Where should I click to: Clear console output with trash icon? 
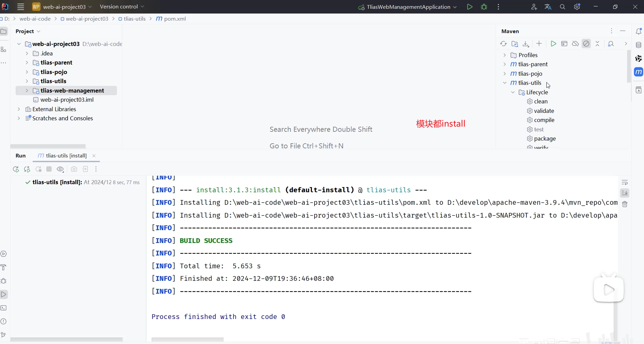625,204
